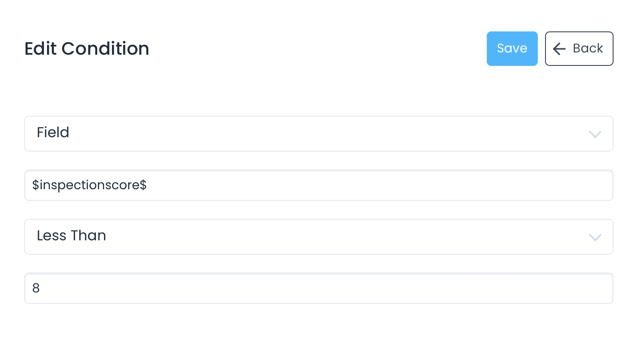The height and width of the screenshot is (356, 644).
Task: Focus the value input containing 8
Action: coord(318,288)
